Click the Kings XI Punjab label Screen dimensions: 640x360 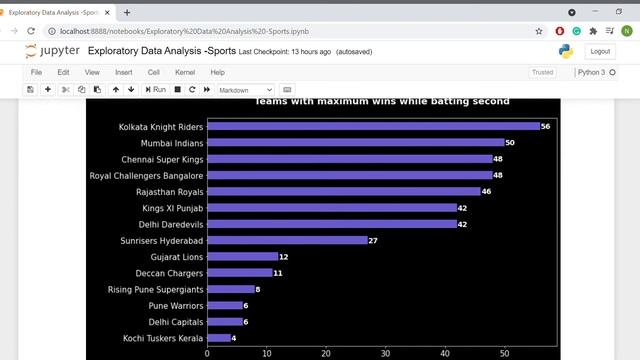[172, 208]
